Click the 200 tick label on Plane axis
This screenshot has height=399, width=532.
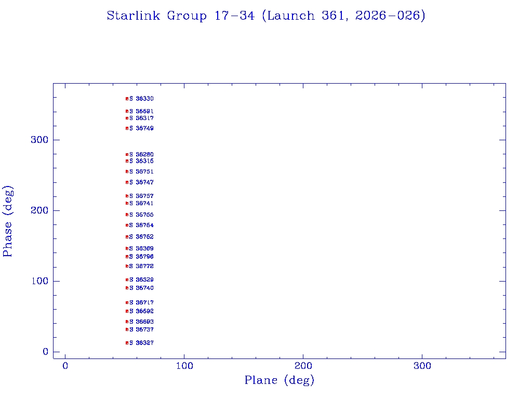(x=303, y=366)
